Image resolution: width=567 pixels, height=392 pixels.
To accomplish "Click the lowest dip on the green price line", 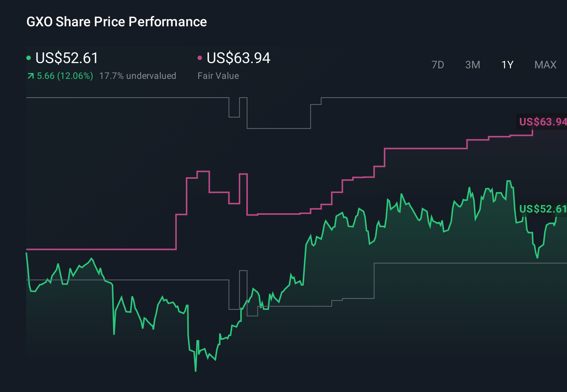I will tap(196, 371).
